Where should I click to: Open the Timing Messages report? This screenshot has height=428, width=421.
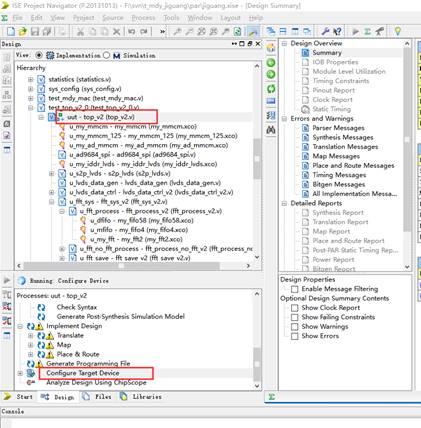tap(339, 175)
